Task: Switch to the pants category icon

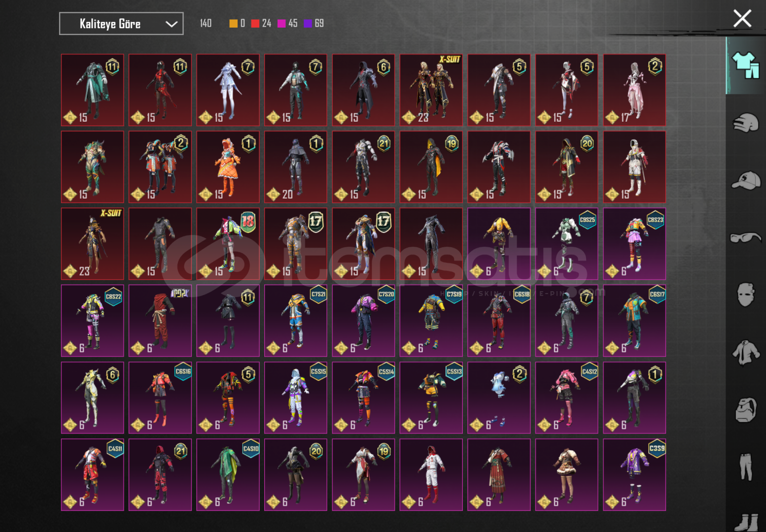Action: [x=746, y=467]
